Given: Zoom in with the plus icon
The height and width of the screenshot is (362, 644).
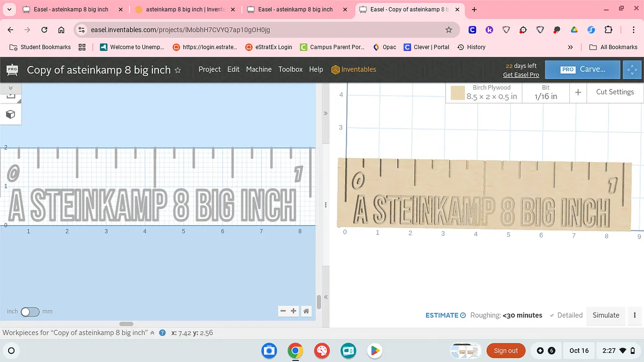Looking at the screenshot, I should (x=294, y=311).
